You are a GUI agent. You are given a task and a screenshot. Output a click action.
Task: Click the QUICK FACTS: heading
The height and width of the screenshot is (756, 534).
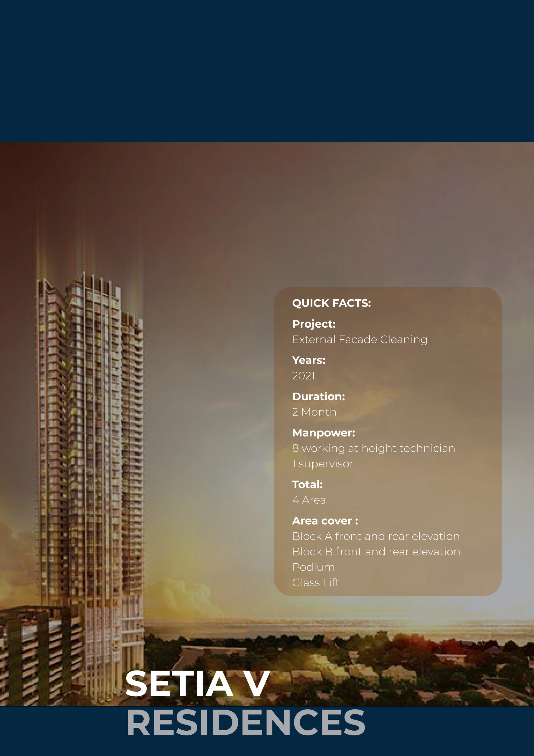[331, 303]
